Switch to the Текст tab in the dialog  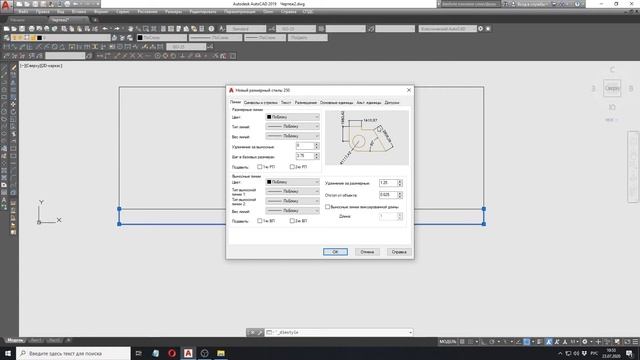pyautogui.click(x=286, y=102)
